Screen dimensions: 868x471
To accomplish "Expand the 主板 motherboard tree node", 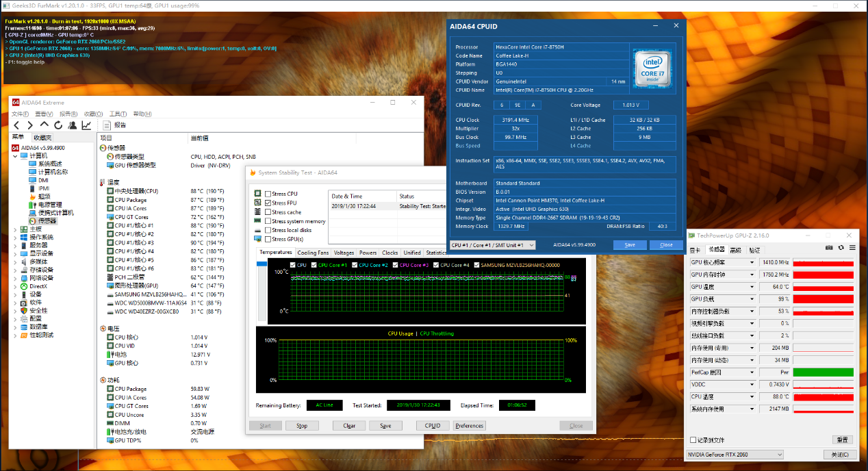I will [x=14, y=229].
